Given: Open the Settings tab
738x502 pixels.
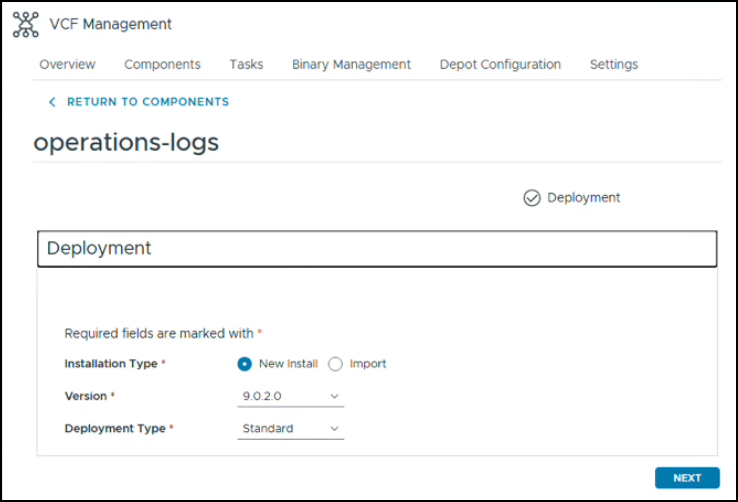Looking at the screenshot, I should (614, 64).
